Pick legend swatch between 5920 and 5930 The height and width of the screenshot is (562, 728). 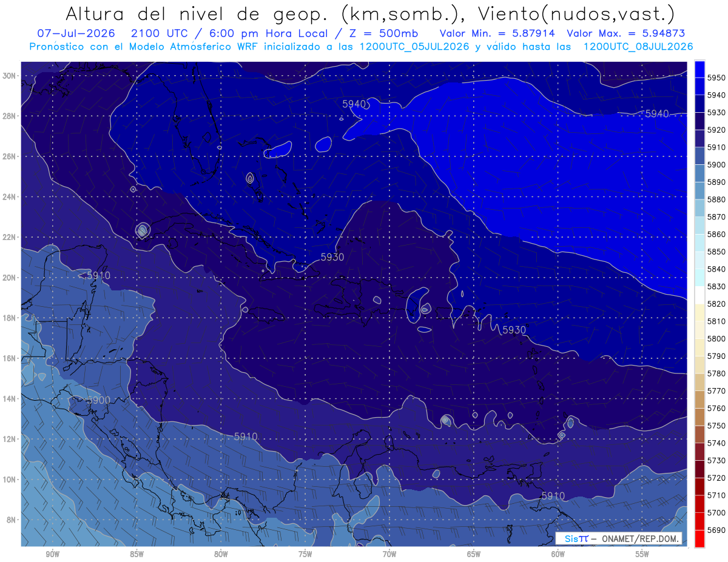699,121
